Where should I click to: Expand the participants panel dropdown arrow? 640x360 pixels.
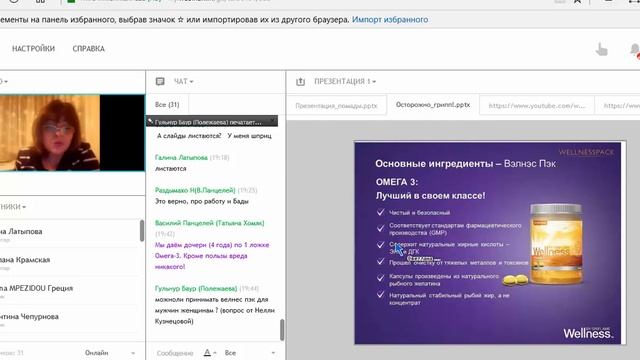point(24,207)
